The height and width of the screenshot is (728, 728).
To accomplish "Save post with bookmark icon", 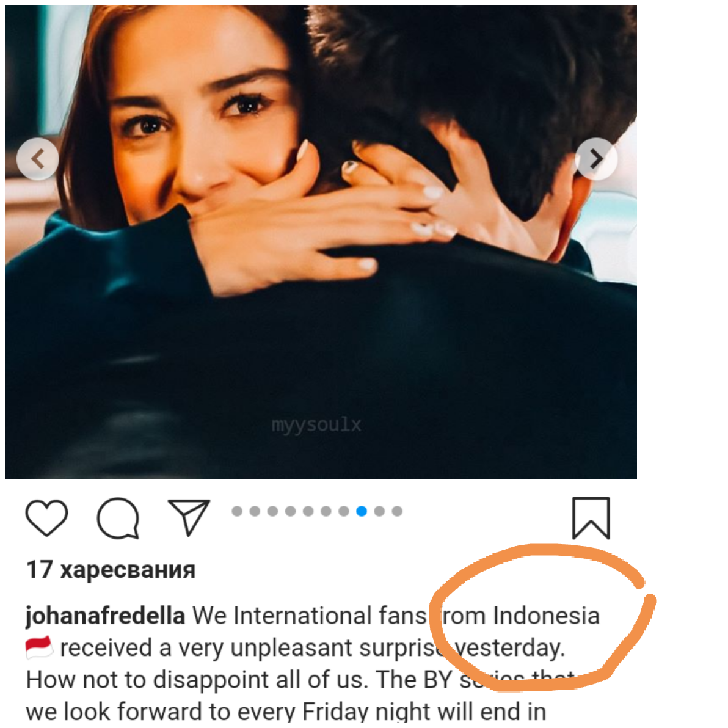I will pyautogui.click(x=591, y=518).
